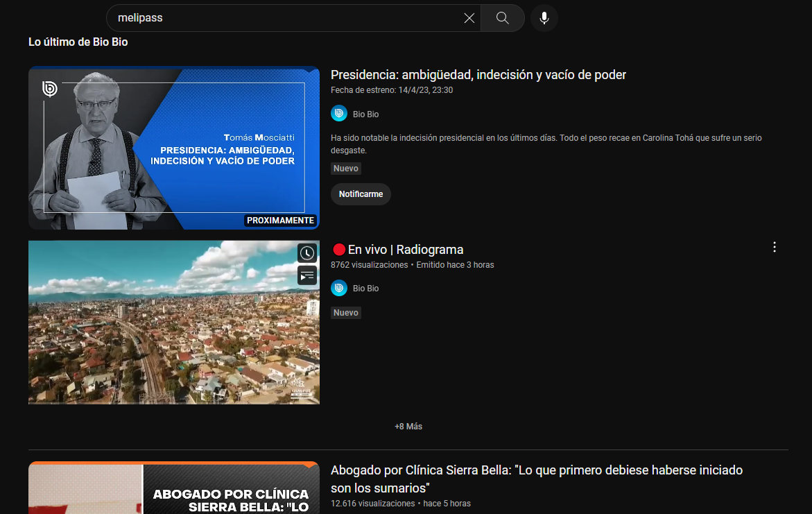Start voice search with the microphone icon
This screenshot has width=812, height=514.
(x=544, y=18)
